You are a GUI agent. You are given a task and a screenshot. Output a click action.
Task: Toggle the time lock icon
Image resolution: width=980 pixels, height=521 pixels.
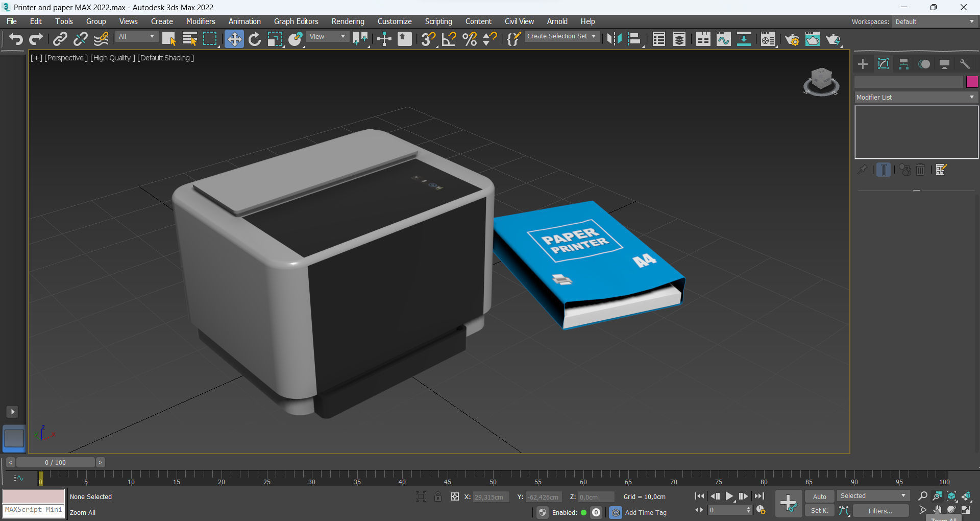pyautogui.click(x=438, y=496)
